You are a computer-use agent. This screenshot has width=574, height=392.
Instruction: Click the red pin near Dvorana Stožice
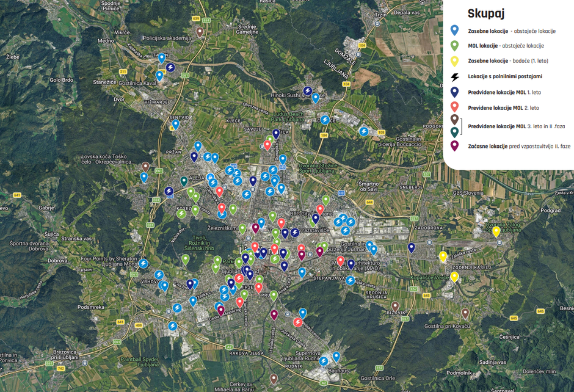pyautogui.click(x=267, y=144)
